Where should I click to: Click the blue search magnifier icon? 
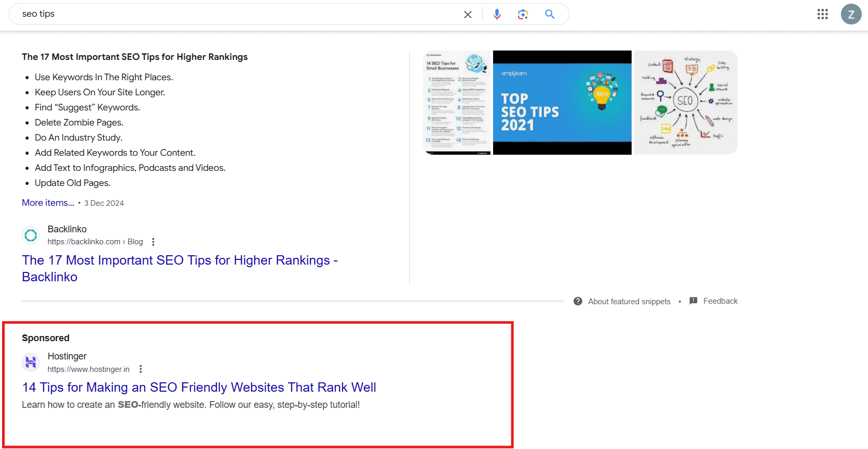pos(550,15)
